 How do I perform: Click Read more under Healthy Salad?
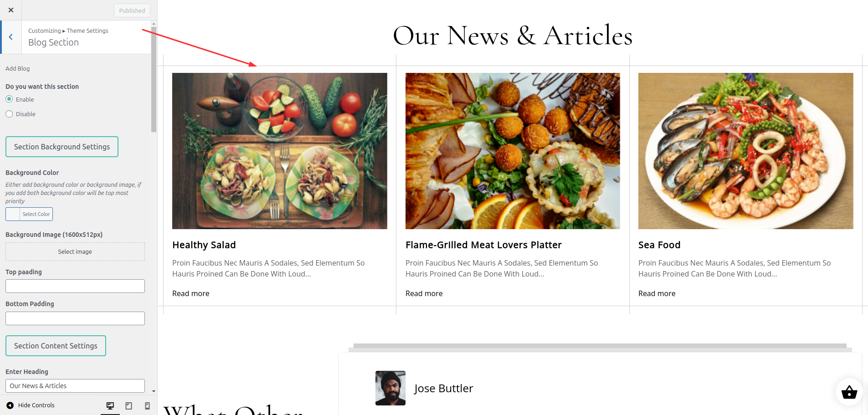tap(191, 293)
